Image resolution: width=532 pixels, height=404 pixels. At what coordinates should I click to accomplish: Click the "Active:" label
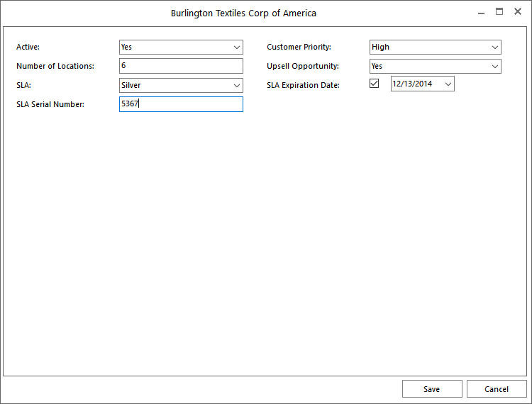[x=28, y=47]
